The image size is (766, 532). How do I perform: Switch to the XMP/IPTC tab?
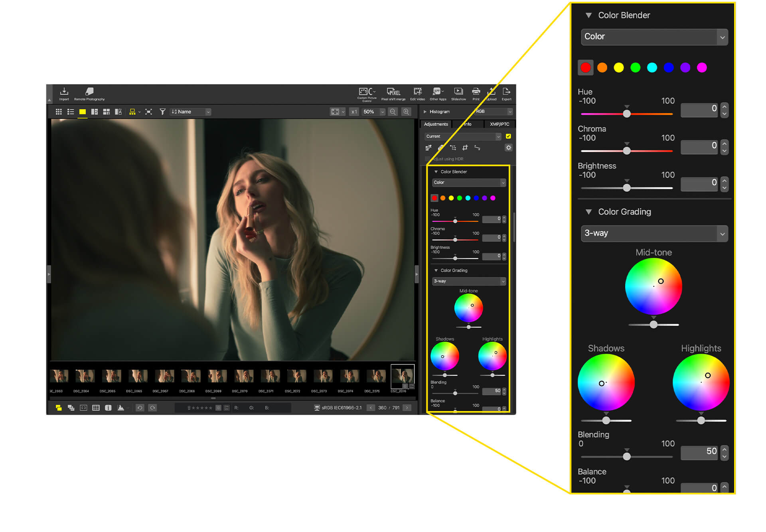click(x=500, y=124)
